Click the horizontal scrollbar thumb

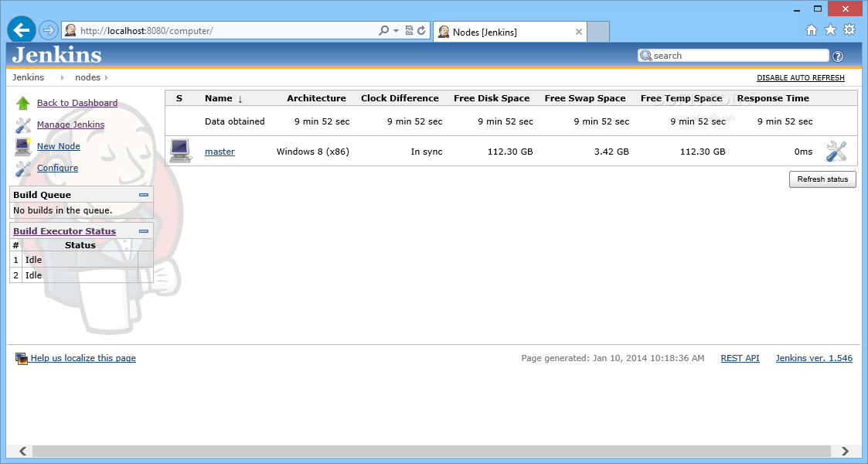[432, 452]
